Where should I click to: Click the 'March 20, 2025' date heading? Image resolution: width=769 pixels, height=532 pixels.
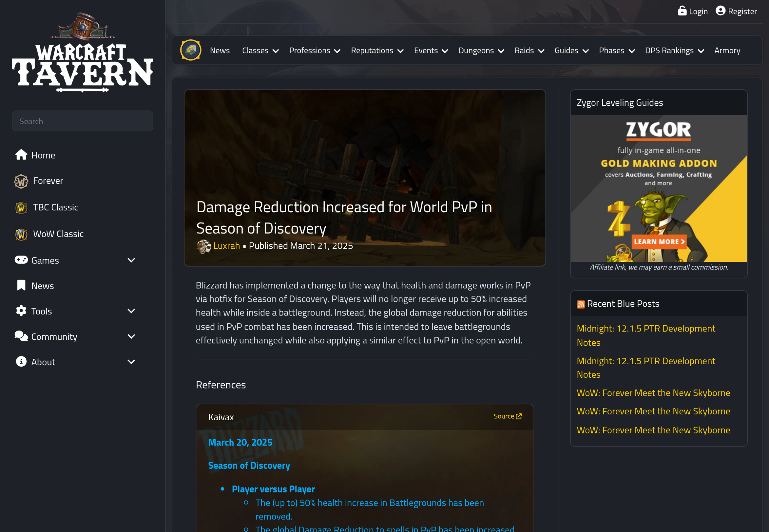[240, 443]
